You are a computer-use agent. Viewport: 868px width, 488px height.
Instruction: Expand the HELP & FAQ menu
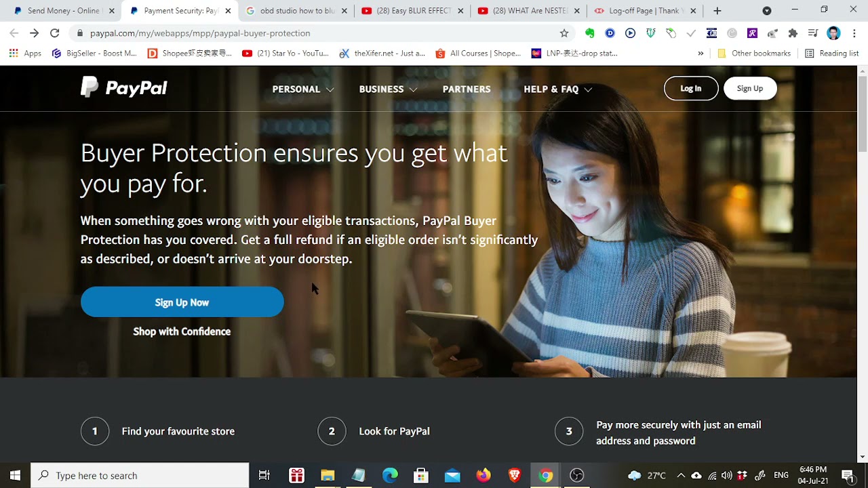pos(557,89)
